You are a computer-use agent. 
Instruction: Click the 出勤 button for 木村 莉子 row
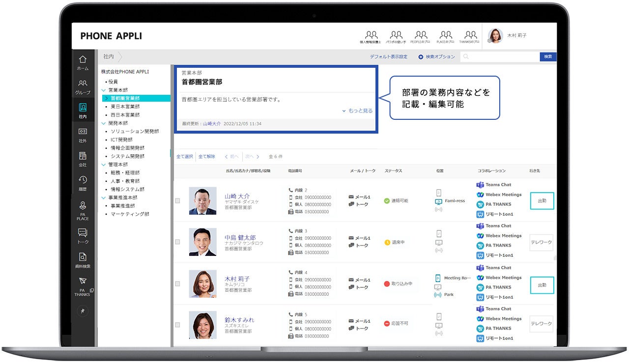tap(542, 285)
